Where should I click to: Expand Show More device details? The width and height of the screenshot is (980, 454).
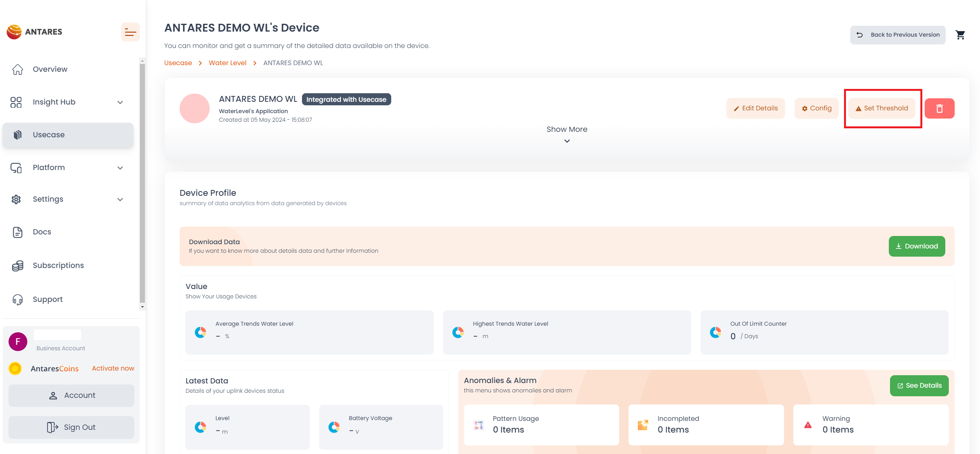(x=567, y=134)
